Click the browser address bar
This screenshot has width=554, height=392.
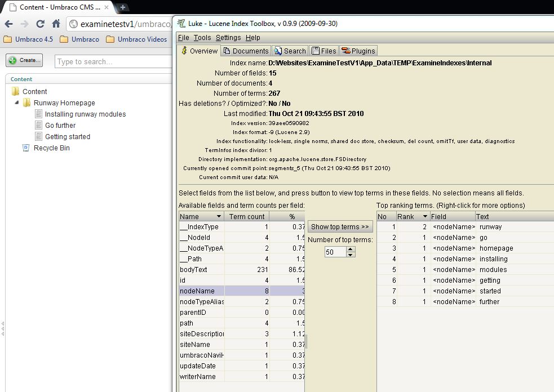120,24
